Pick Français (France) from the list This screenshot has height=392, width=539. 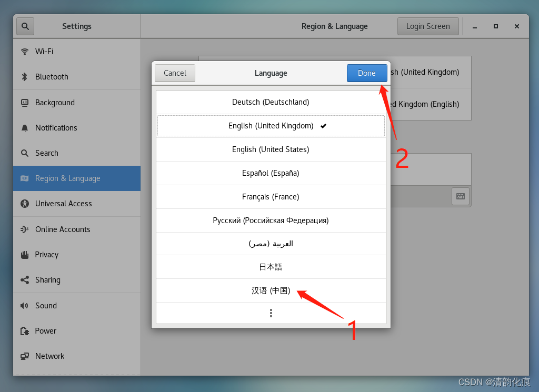click(x=271, y=197)
